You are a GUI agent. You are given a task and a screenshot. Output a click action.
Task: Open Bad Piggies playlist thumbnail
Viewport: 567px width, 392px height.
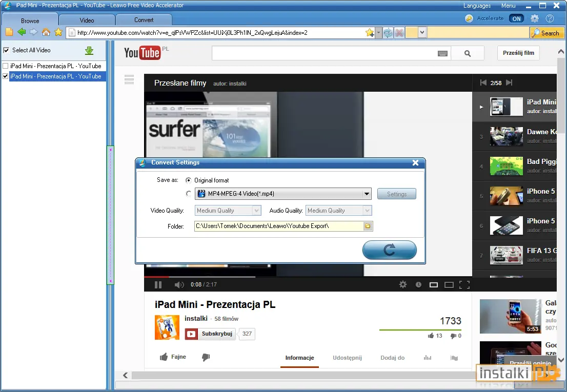[507, 166]
